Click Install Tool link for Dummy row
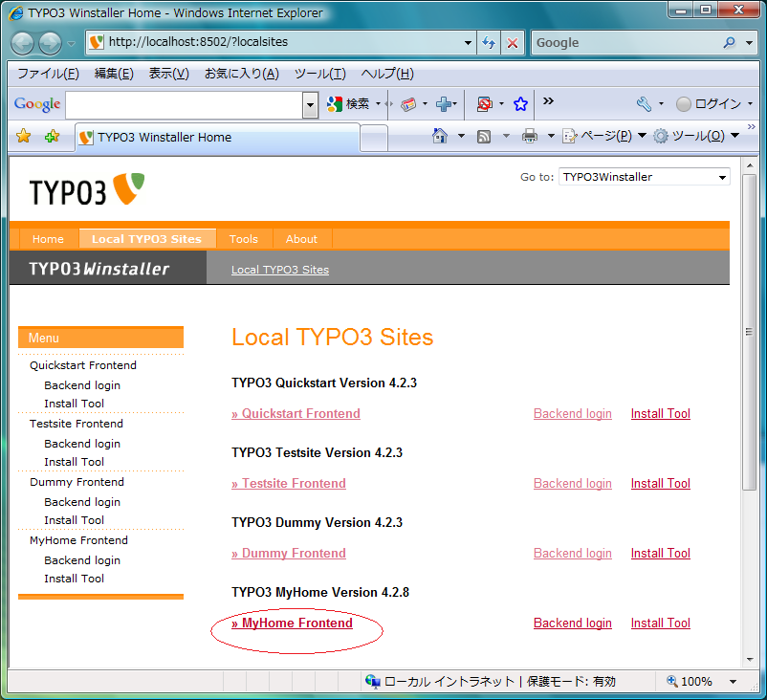Image resolution: width=767 pixels, height=700 pixels. pos(660,554)
